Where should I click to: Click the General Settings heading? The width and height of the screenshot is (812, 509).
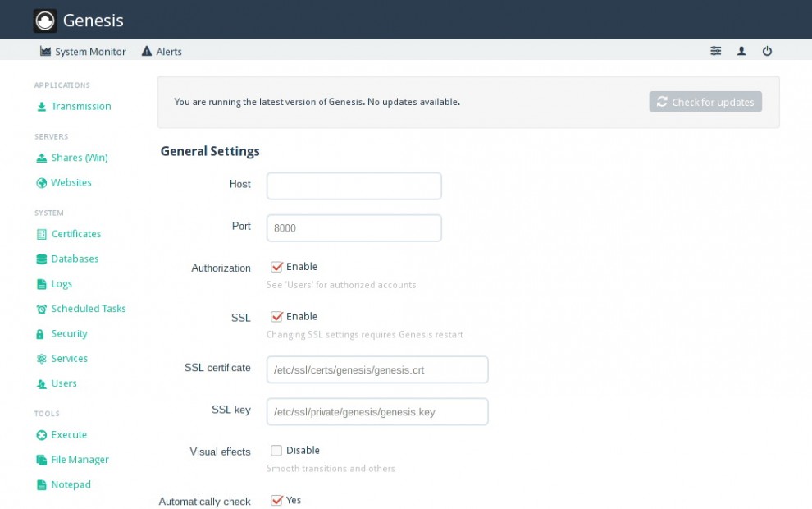pos(210,151)
